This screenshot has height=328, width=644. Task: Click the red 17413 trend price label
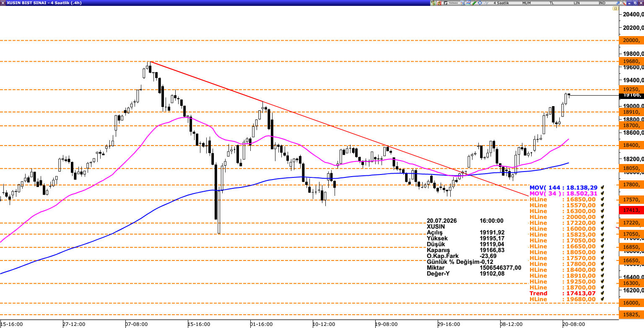point(631,210)
